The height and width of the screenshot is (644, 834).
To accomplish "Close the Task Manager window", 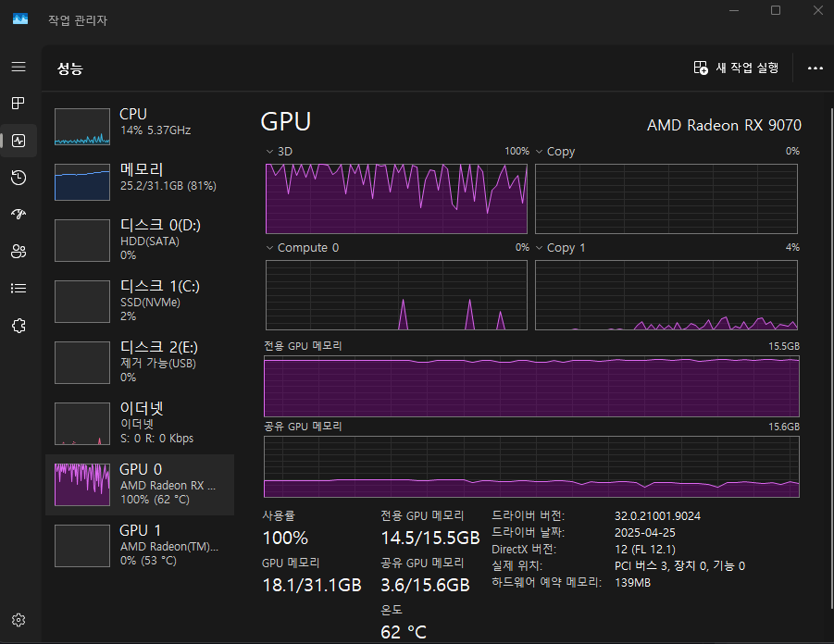I will tap(818, 10).
